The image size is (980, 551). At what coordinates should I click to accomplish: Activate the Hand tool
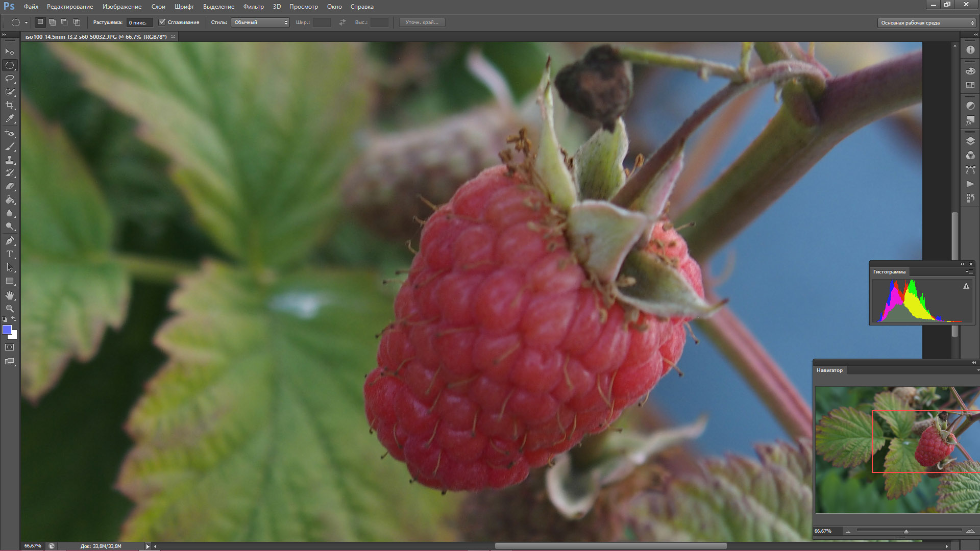click(x=10, y=295)
